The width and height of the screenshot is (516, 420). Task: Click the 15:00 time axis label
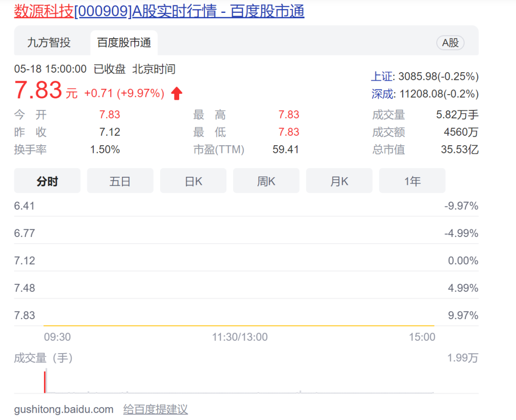click(x=422, y=337)
